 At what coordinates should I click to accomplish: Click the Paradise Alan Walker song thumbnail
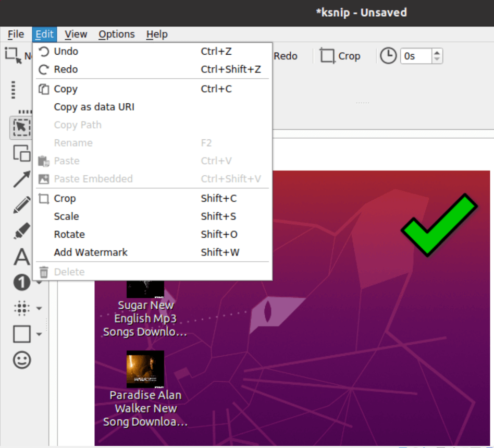click(x=145, y=369)
